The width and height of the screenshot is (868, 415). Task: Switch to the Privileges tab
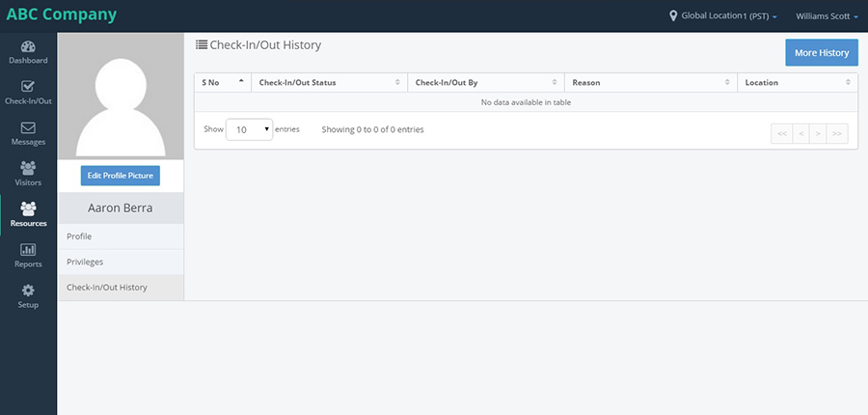pos(121,263)
